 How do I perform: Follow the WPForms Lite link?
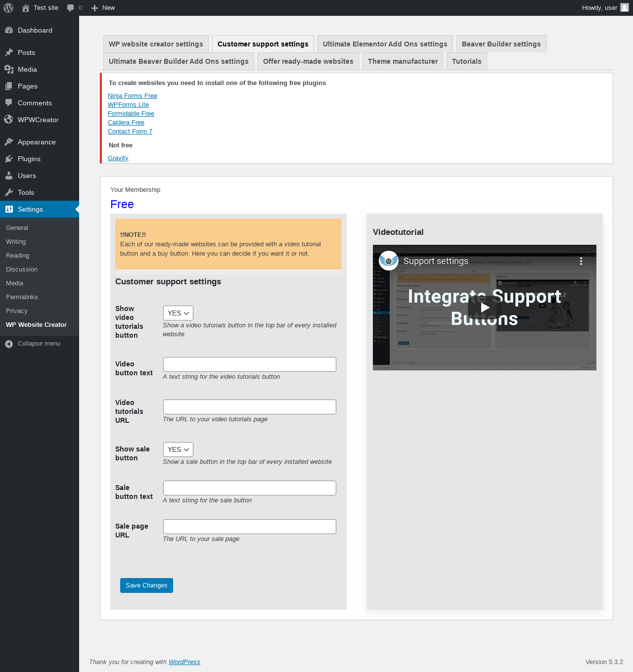point(129,105)
